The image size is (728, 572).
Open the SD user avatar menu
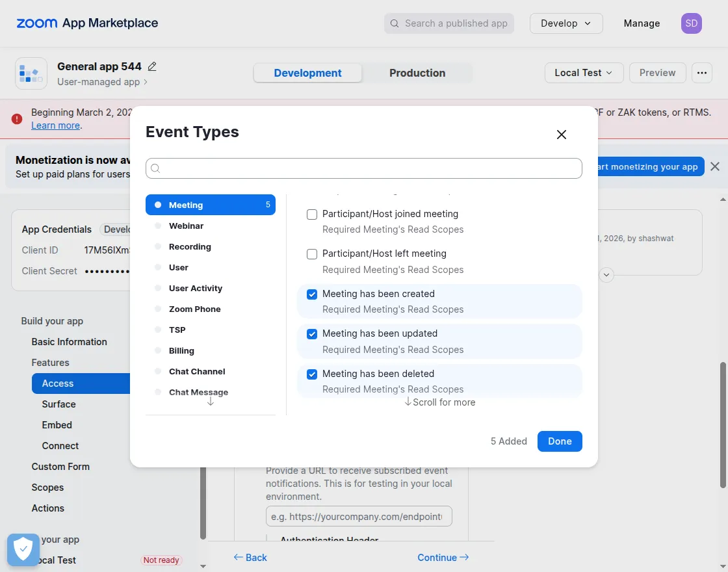(x=691, y=23)
